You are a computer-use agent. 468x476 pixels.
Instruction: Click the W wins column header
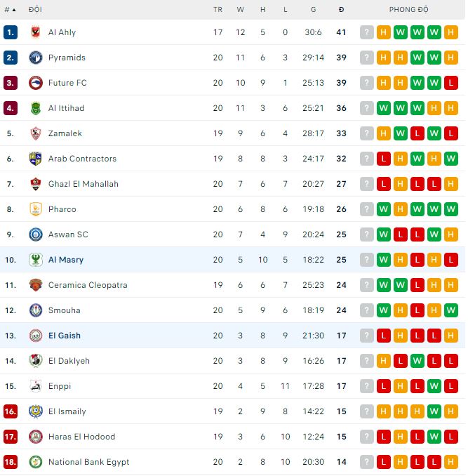click(x=241, y=10)
